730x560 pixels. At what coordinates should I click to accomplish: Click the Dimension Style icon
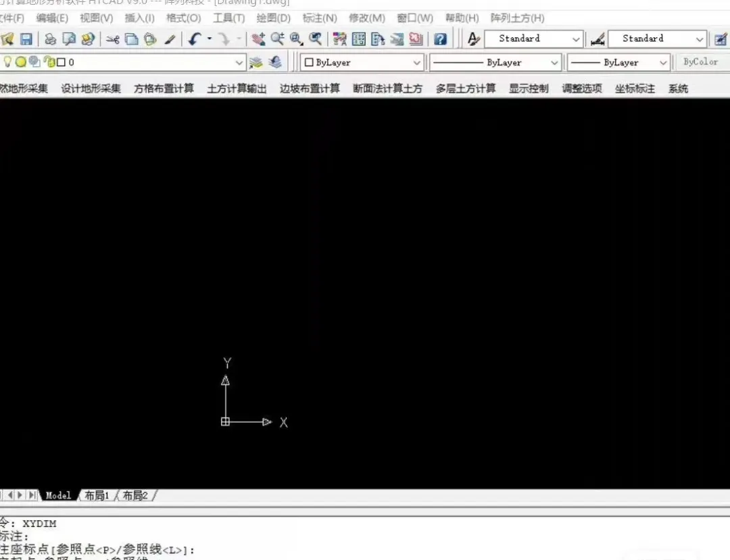598,39
